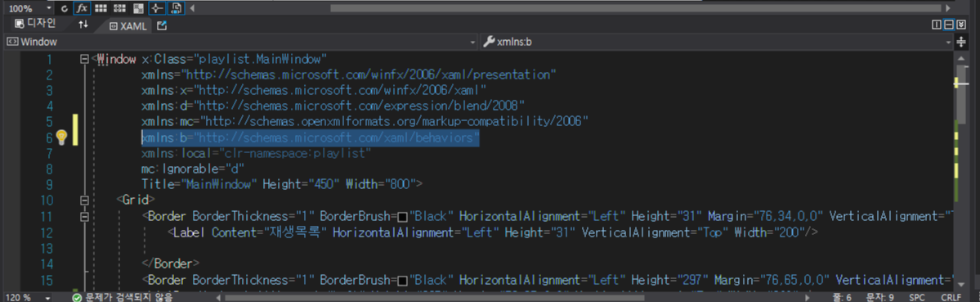Click the Black color swatch on line 11

click(403, 217)
